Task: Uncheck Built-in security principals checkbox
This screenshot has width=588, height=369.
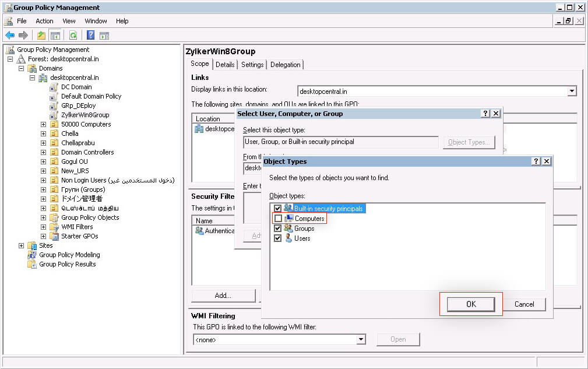Action: point(277,208)
